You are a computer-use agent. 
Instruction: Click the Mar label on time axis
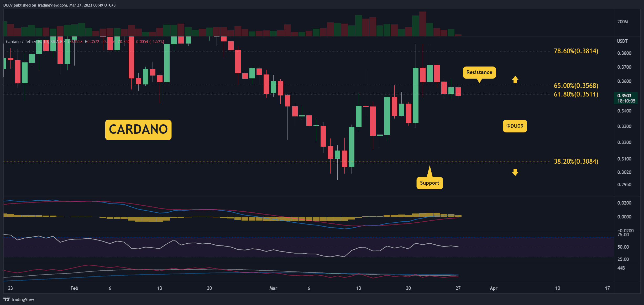[x=273, y=288]
